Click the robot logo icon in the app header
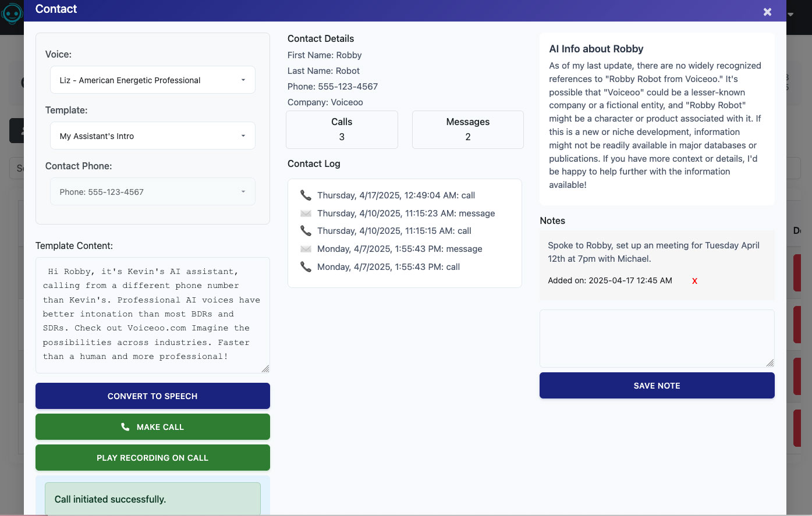Viewport: 812px width, 516px height. [x=12, y=13]
